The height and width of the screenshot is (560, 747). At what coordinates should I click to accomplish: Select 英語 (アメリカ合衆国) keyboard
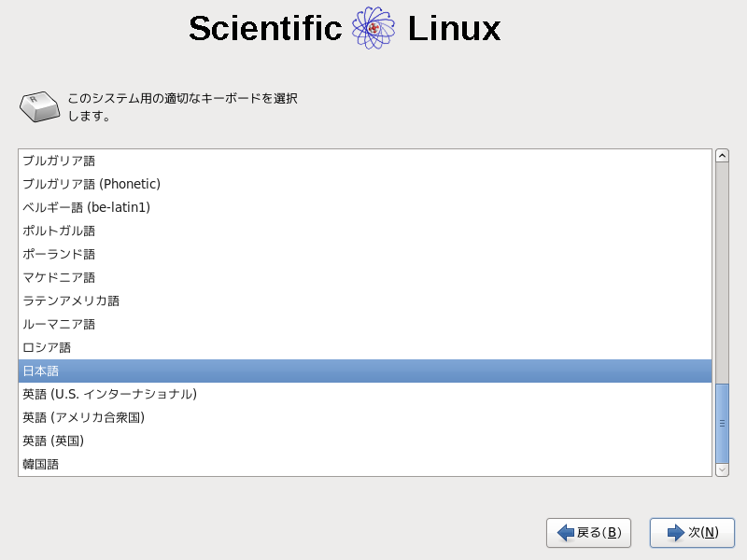point(83,417)
